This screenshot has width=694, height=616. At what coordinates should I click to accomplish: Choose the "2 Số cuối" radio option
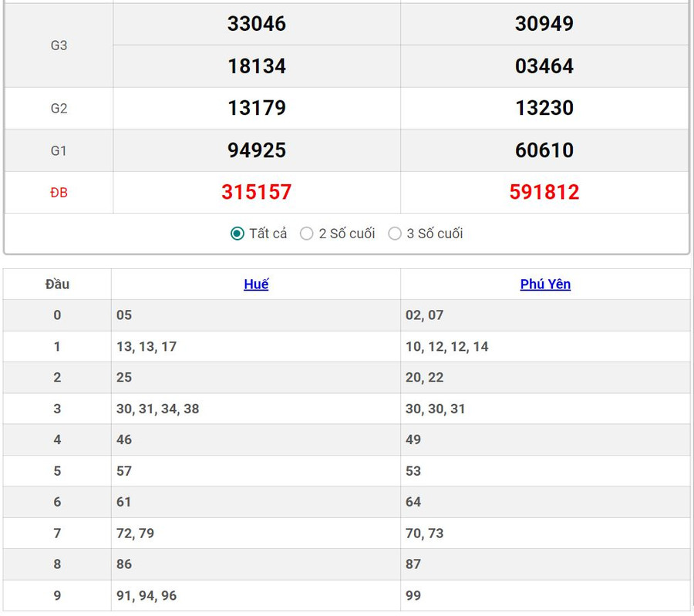[x=307, y=234]
